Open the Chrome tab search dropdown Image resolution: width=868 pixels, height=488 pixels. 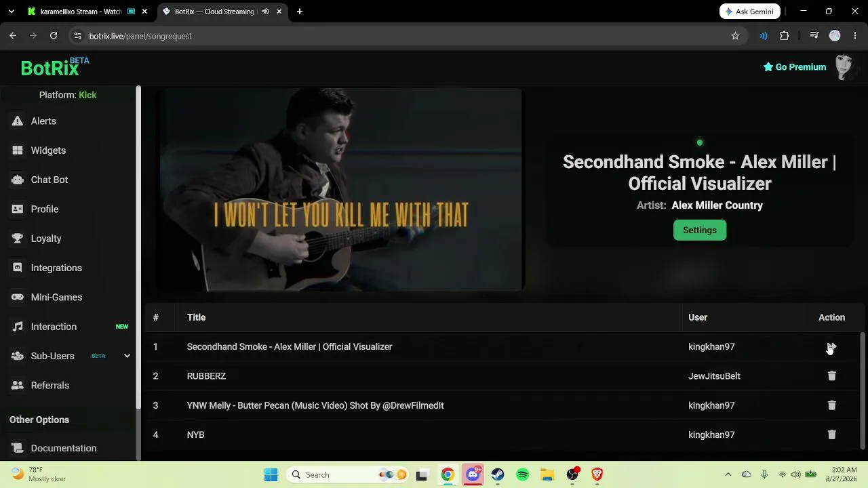pos(11,12)
